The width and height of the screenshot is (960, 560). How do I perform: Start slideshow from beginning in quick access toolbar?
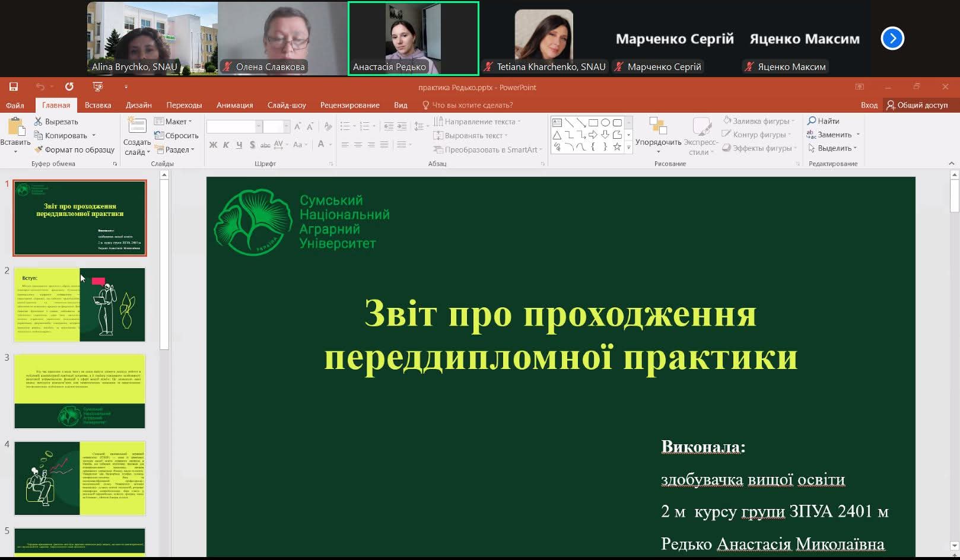click(x=98, y=87)
